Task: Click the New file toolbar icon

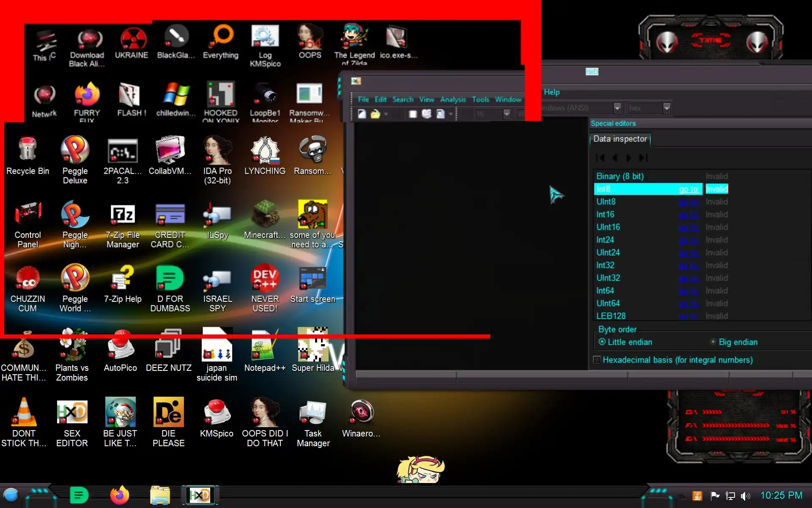Action: (x=362, y=114)
